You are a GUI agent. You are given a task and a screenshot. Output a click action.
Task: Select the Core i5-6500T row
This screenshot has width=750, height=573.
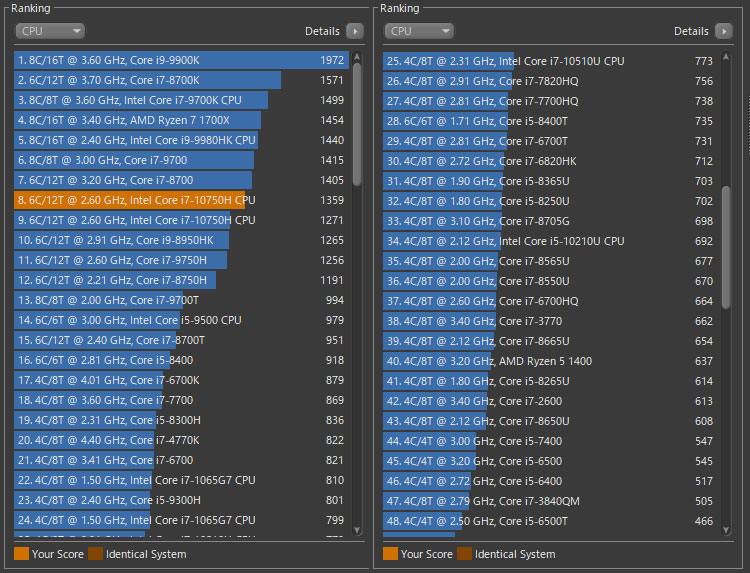[x=551, y=521]
